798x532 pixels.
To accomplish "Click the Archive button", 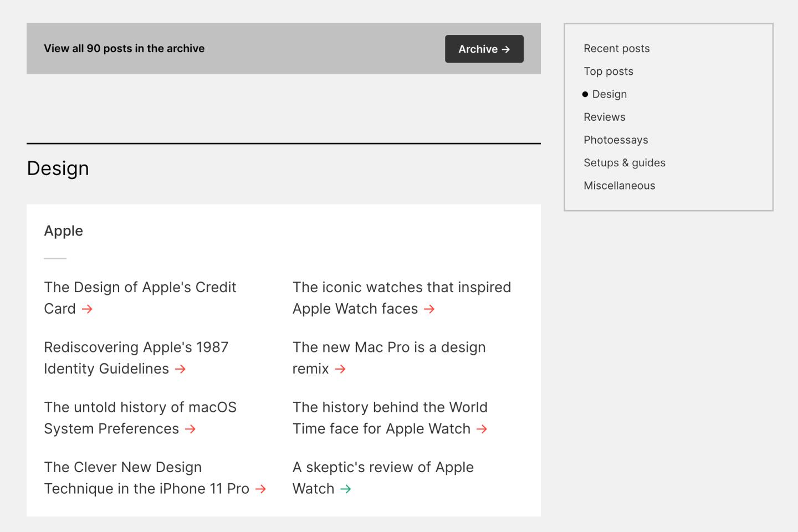I will (484, 49).
